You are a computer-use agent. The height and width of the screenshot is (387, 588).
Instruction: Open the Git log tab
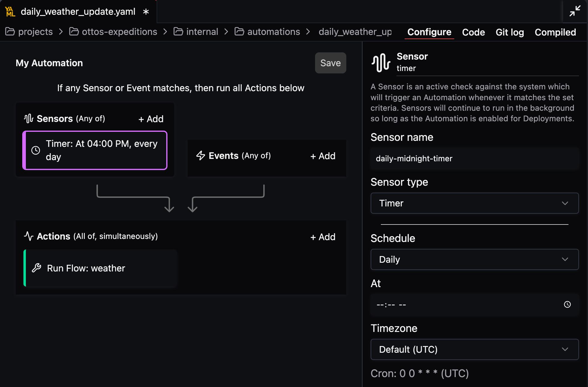510,32
